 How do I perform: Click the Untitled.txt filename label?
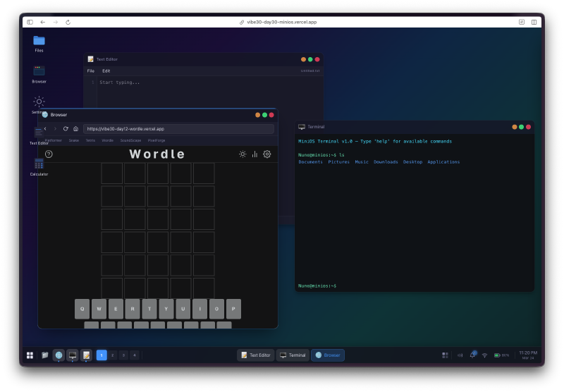[310, 71]
